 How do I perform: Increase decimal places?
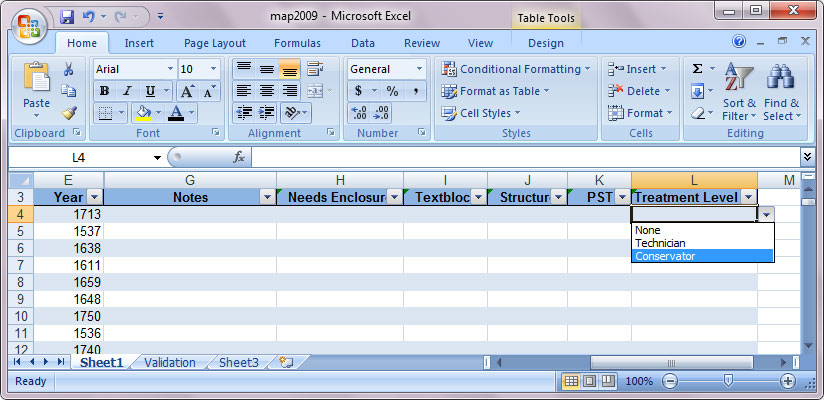(358, 112)
